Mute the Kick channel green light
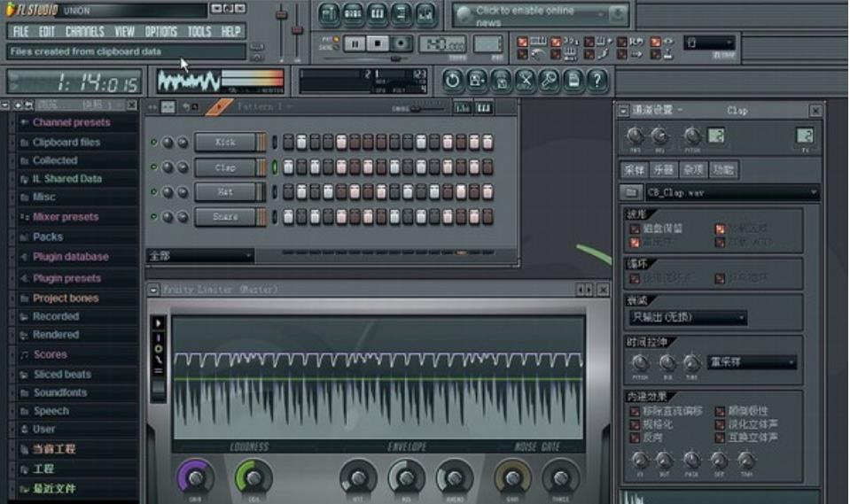This screenshot has height=504, width=850. (154, 143)
